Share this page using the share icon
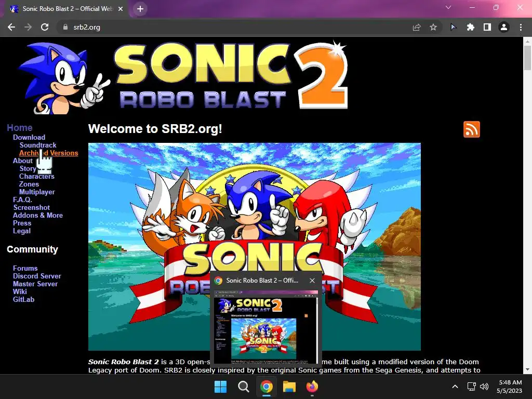Image resolution: width=532 pixels, height=399 pixels. (417, 27)
